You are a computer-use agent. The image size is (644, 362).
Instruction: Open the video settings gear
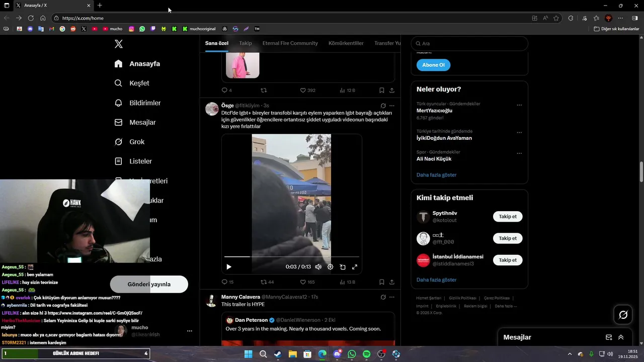(330, 267)
